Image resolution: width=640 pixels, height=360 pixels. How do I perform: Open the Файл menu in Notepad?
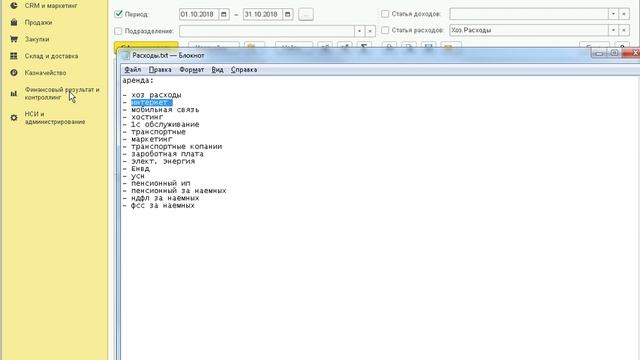(x=133, y=70)
